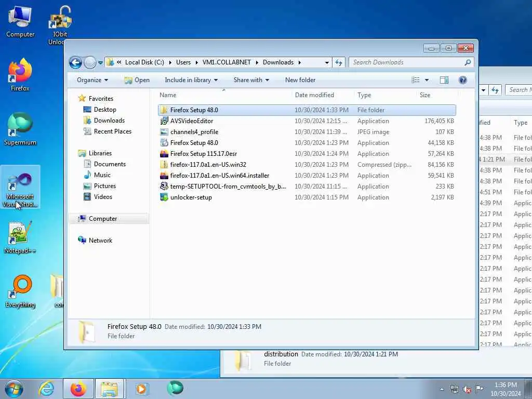Navigate to Users in the address bar

point(183,62)
